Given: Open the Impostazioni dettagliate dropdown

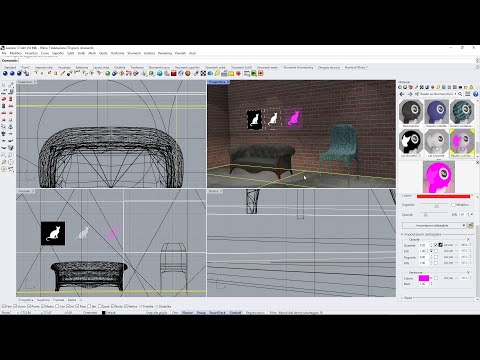Looking at the screenshot, I should [x=434, y=226].
